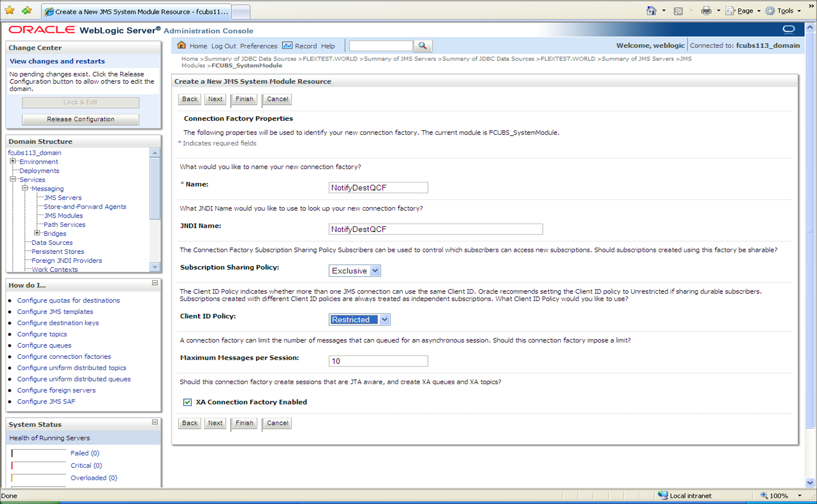The height and width of the screenshot is (504, 817).
Task: Open Subscription Sharing Policy dropdown
Action: (375, 271)
